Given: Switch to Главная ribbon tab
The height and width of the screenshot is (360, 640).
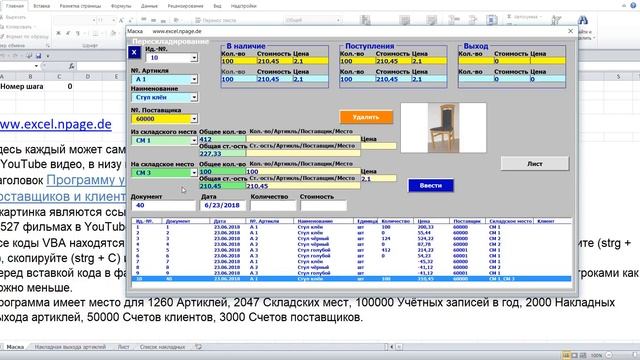Looking at the screenshot, I should pyautogui.click(x=15, y=6).
